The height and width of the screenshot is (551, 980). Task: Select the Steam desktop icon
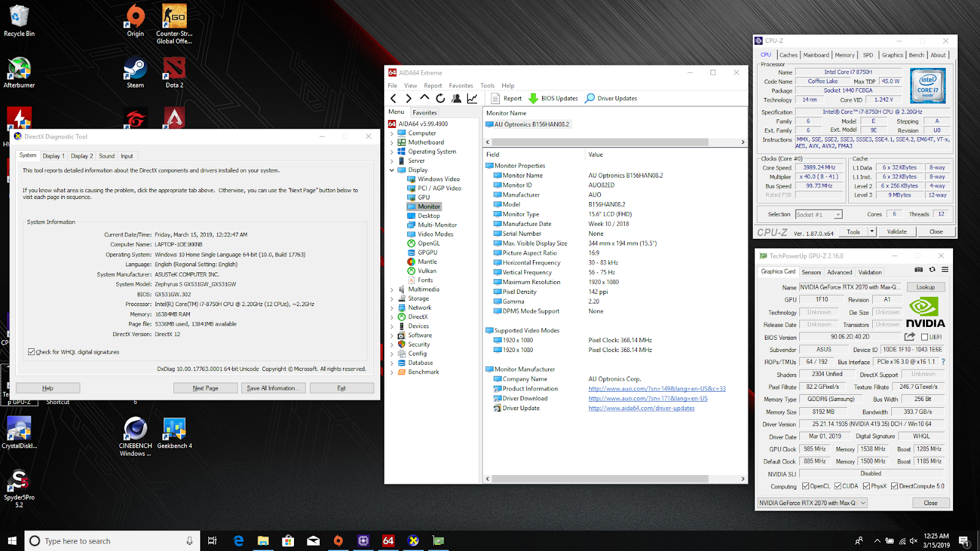pyautogui.click(x=135, y=72)
